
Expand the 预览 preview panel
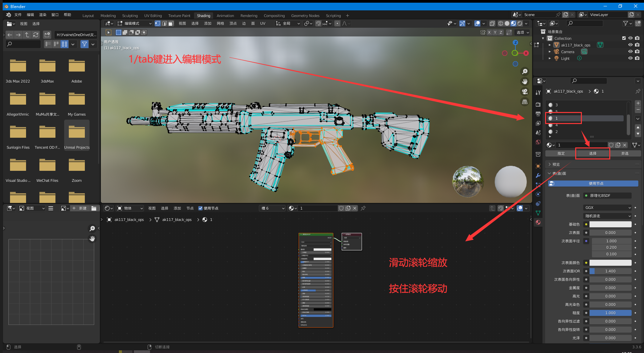[556, 164]
